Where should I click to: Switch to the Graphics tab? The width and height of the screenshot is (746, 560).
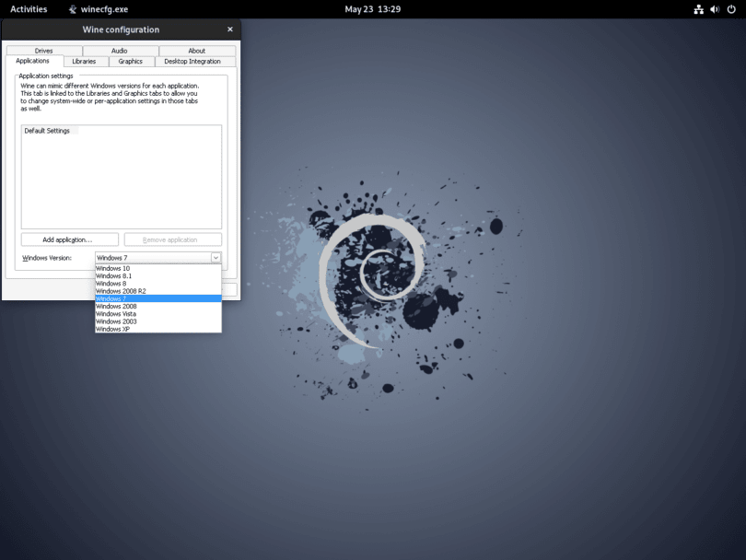(x=131, y=62)
